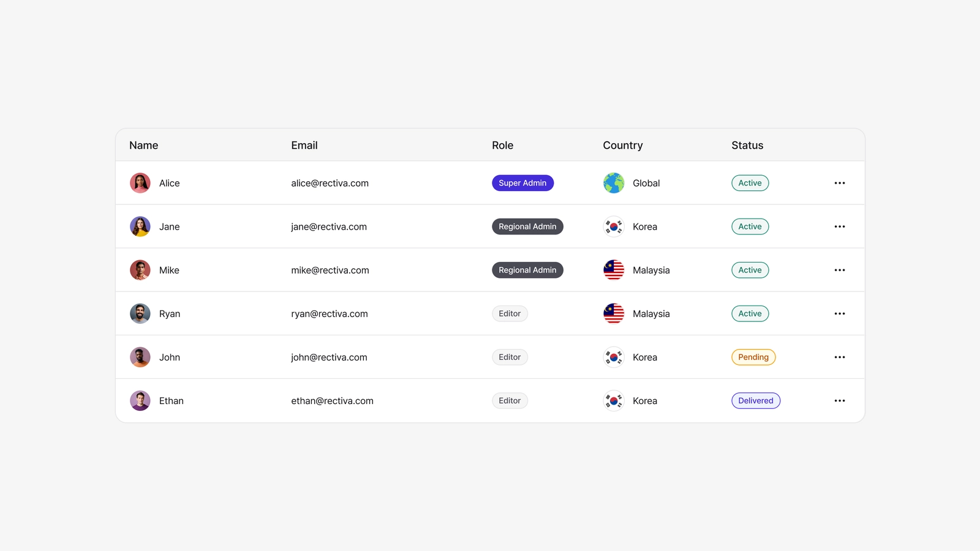Click the email john@rectiva.com

point(329,357)
